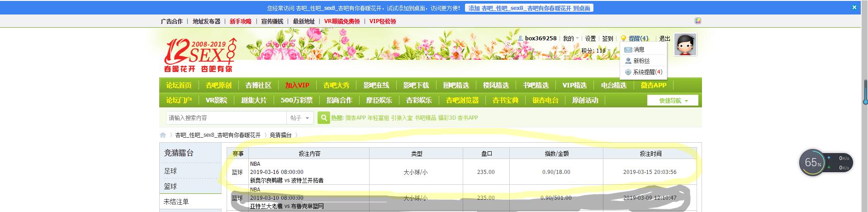Click the 地址发布器 top link
This screenshot has width=868, height=212.
pos(206,21)
